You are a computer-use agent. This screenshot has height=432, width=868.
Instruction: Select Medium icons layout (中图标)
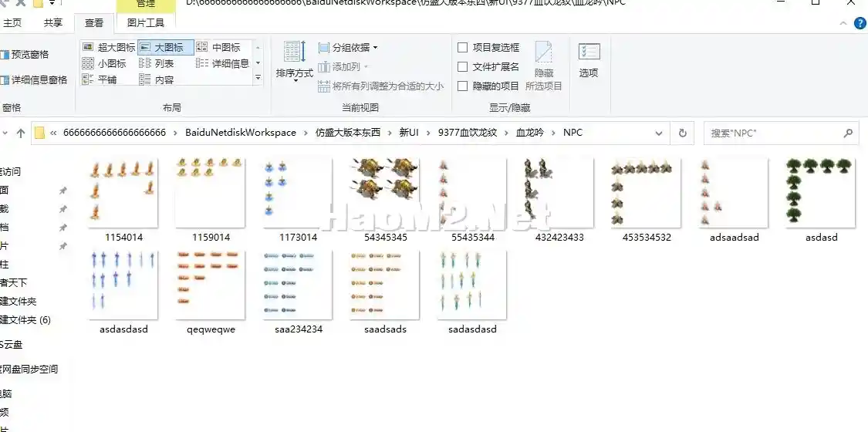pos(219,48)
